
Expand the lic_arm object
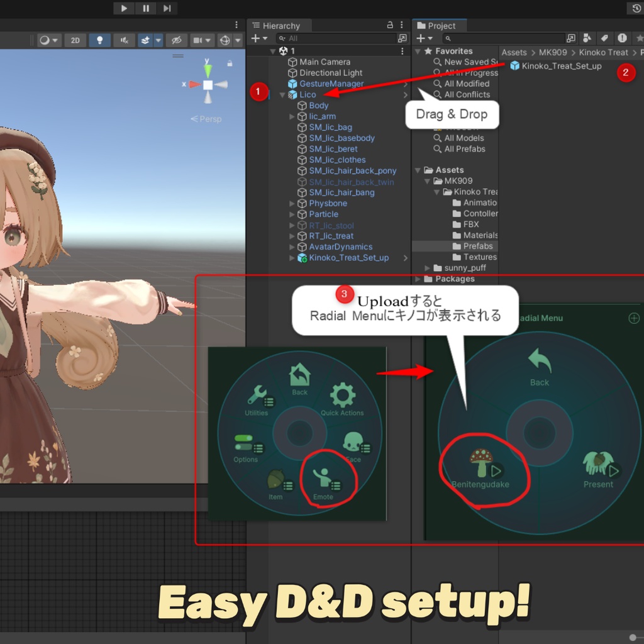[292, 116]
